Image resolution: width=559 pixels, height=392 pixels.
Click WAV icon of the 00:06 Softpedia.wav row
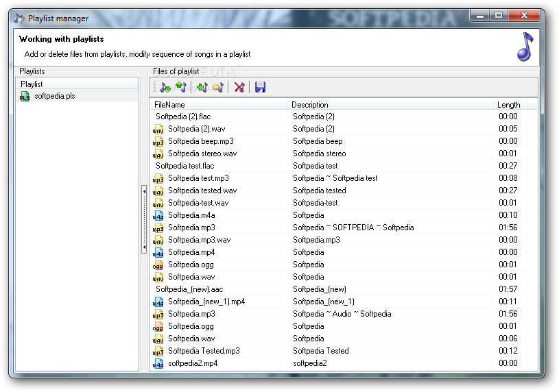click(158, 339)
